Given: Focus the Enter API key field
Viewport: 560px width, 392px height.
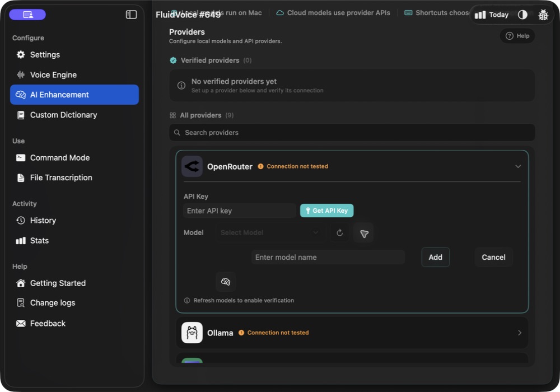Looking at the screenshot, I should 239,211.
